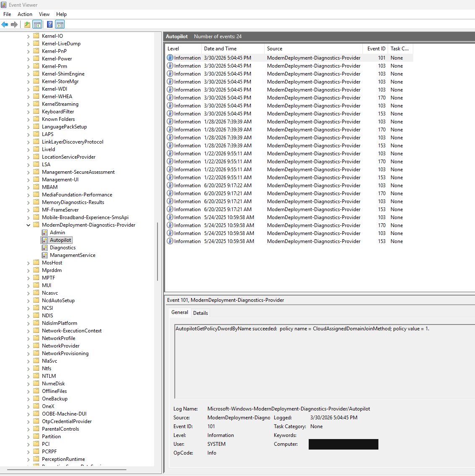Viewport: 475px width, 476px height.
Task: Click the Back arrow toolbar icon
Action: coord(5,25)
